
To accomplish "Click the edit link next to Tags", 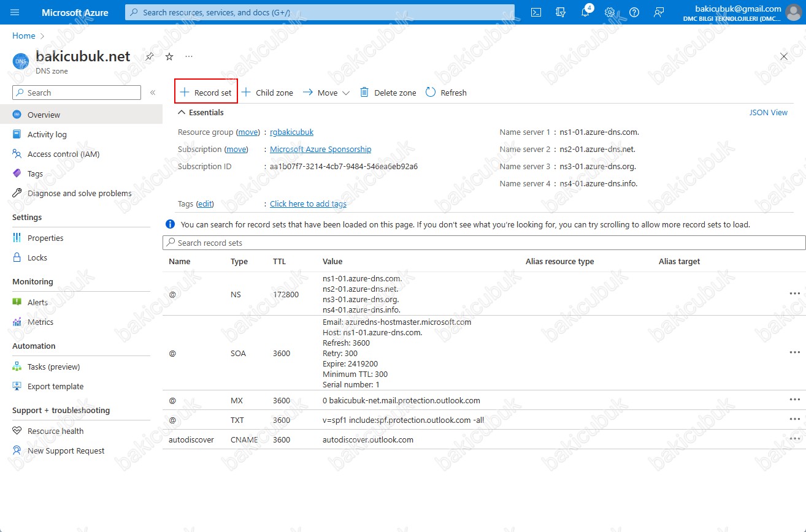I will pos(205,204).
